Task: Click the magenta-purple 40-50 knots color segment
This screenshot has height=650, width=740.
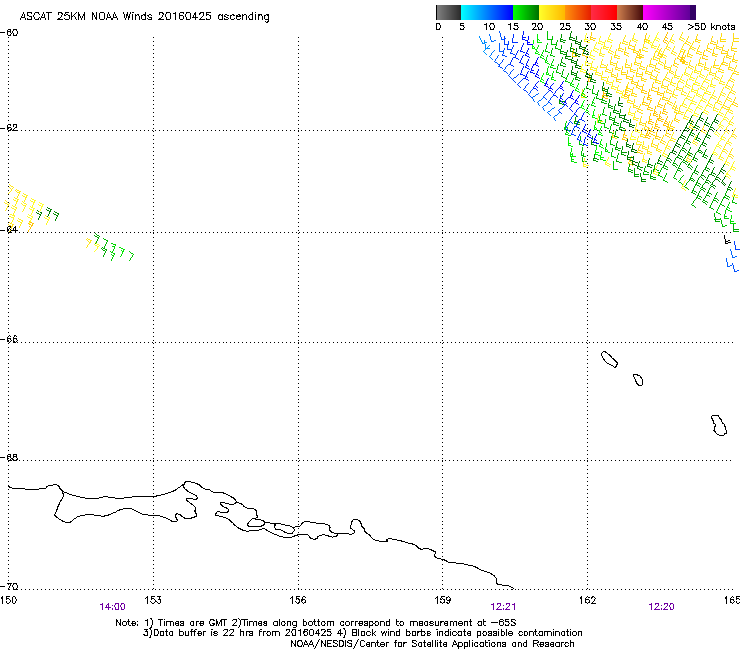Action: click(669, 12)
